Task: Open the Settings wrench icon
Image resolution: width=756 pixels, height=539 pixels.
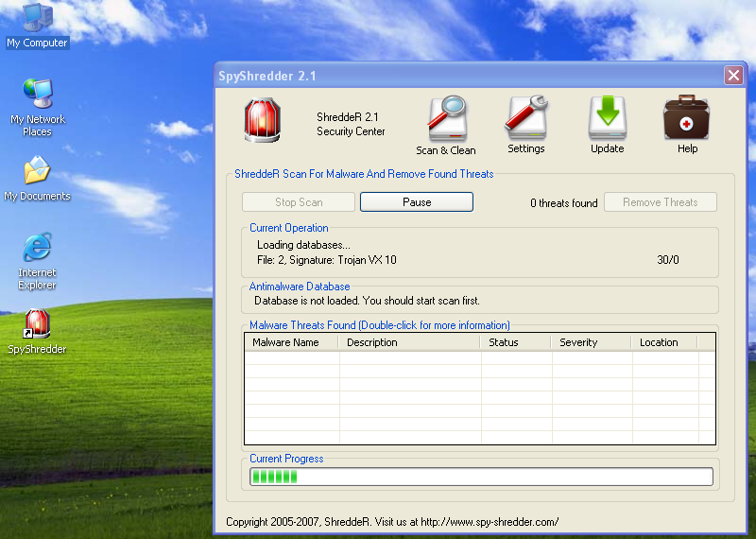Action: 525,125
